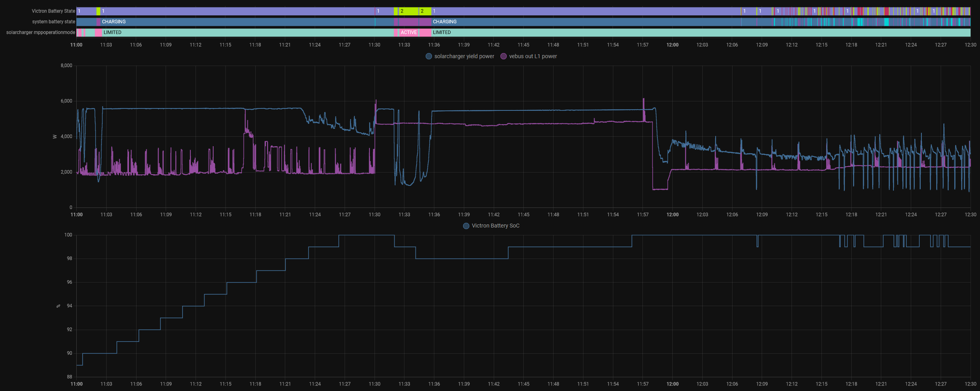Image resolution: width=980 pixels, height=391 pixels.
Task: Click the W unit label on power chart
Action: [55, 137]
